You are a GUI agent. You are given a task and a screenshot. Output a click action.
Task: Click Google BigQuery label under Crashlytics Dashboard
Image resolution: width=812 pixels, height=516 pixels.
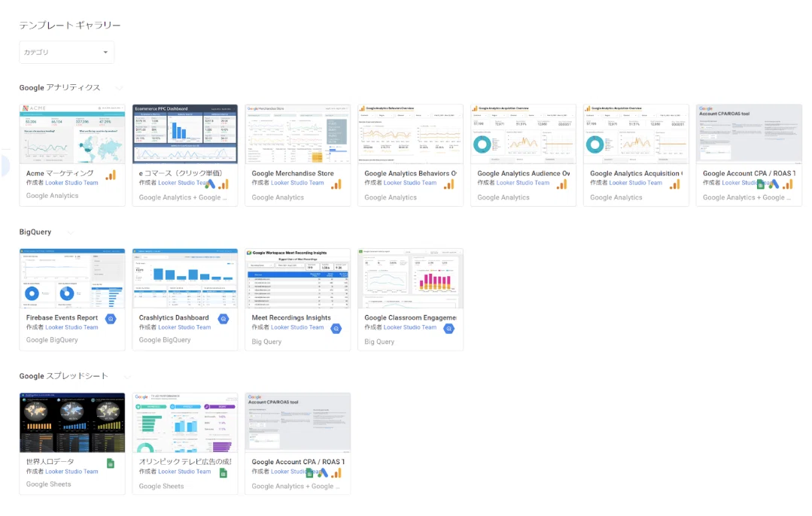click(x=165, y=340)
